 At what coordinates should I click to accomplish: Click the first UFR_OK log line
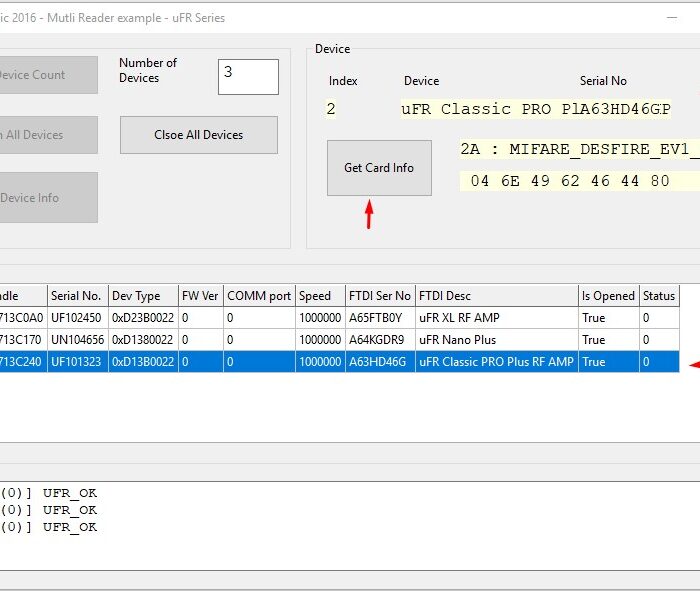point(49,493)
